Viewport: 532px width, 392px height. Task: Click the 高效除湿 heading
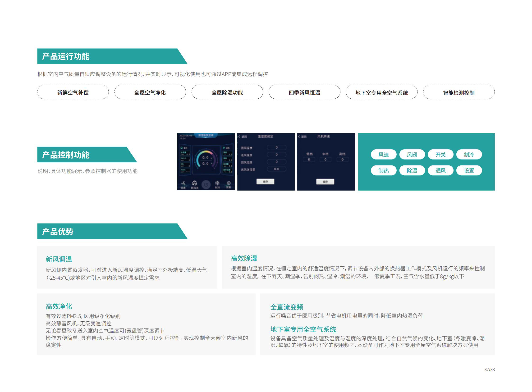click(244, 258)
